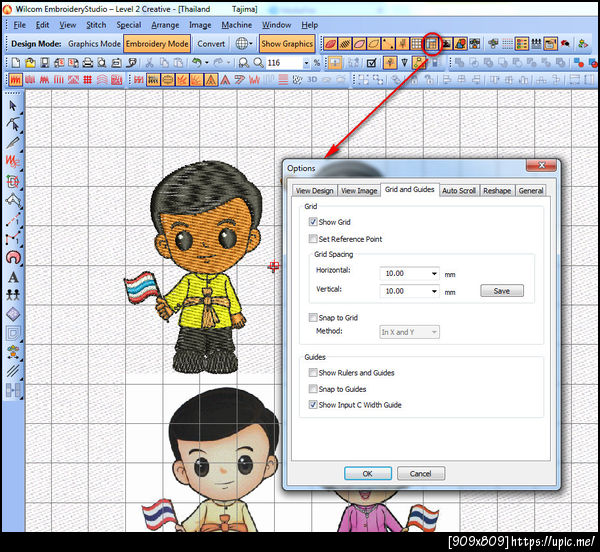600x552 pixels.
Task: Click the Undo arrow icon
Action: point(197,62)
